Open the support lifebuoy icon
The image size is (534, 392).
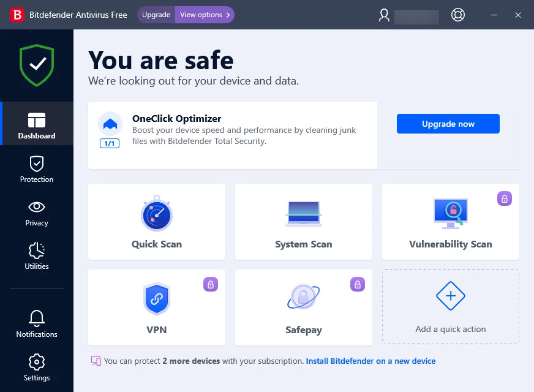[x=457, y=15]
